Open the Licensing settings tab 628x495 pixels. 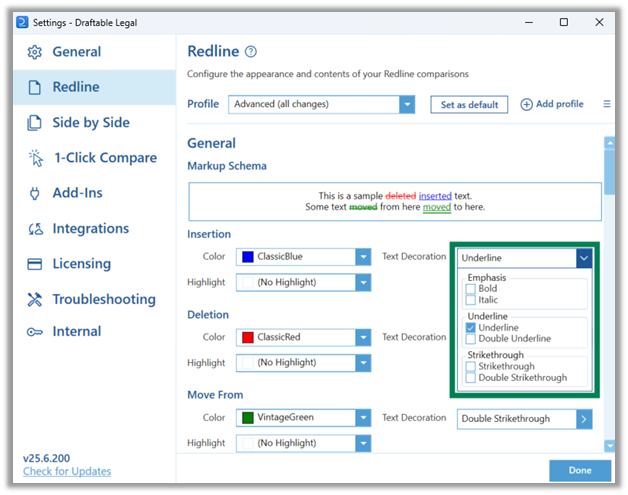click(x=95, y=264)
